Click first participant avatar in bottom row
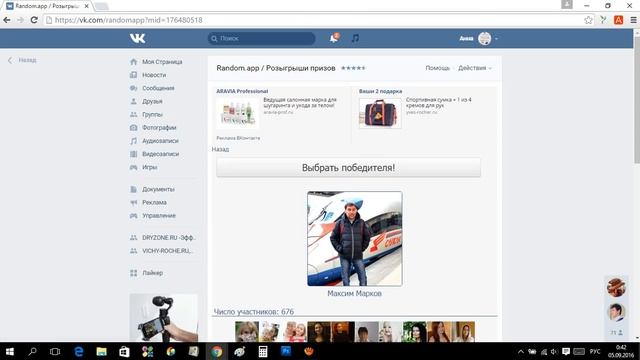This screenshot has height=360, width=640. (x=247, y=331)
